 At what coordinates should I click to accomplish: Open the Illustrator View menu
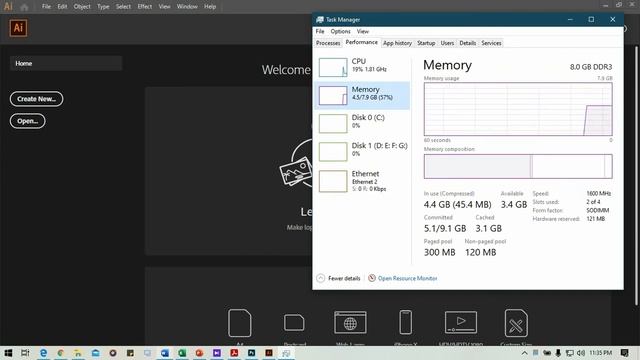pos(164,7)
